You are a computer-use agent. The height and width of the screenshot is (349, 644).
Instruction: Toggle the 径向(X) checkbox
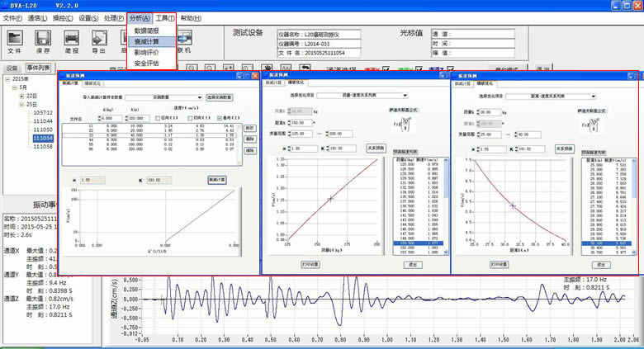(158, 118)
